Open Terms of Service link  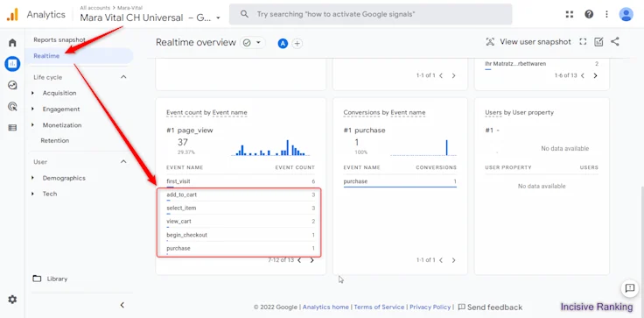tap(379, 307)
